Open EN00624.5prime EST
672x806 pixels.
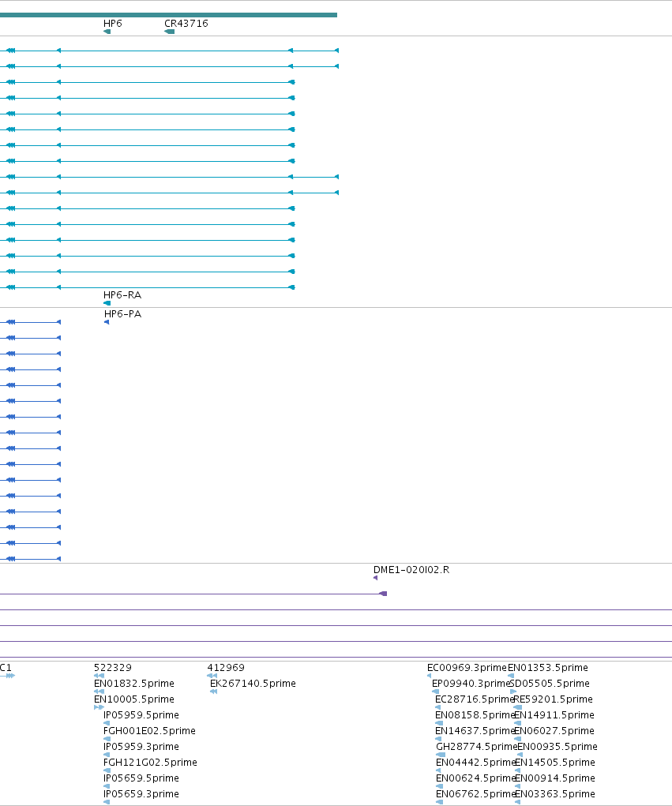click(x=475, y=778)
